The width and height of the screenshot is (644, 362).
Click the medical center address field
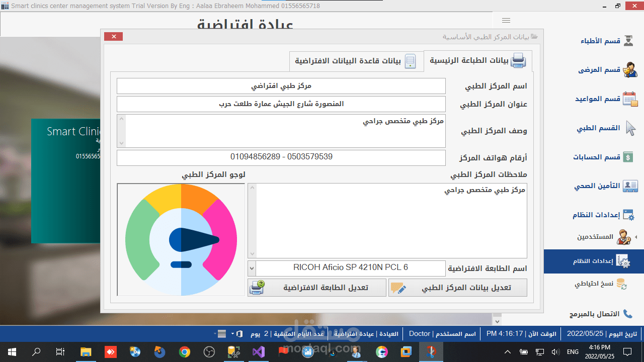tap(281, 104)
